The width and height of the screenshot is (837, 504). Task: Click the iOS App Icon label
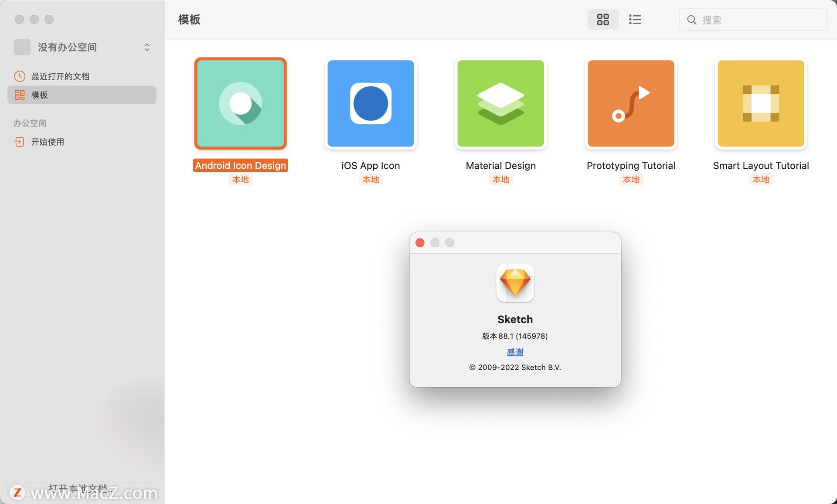pos(371,166)
